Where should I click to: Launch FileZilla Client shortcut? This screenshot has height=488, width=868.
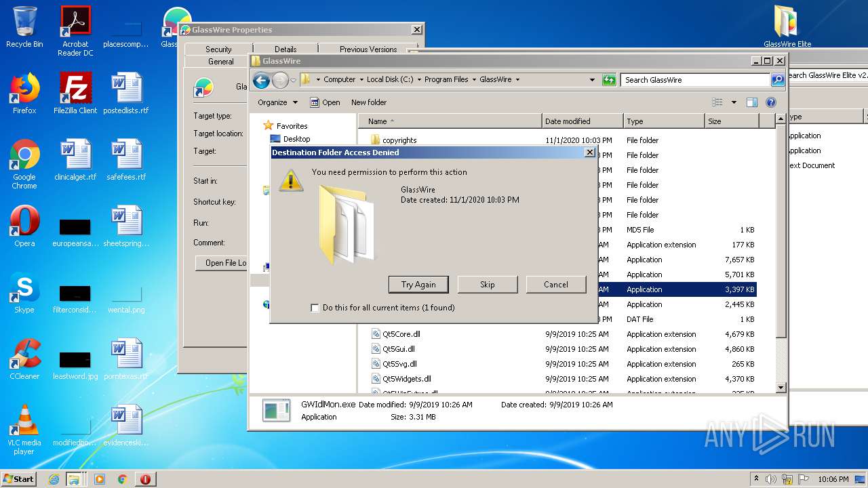75,94
